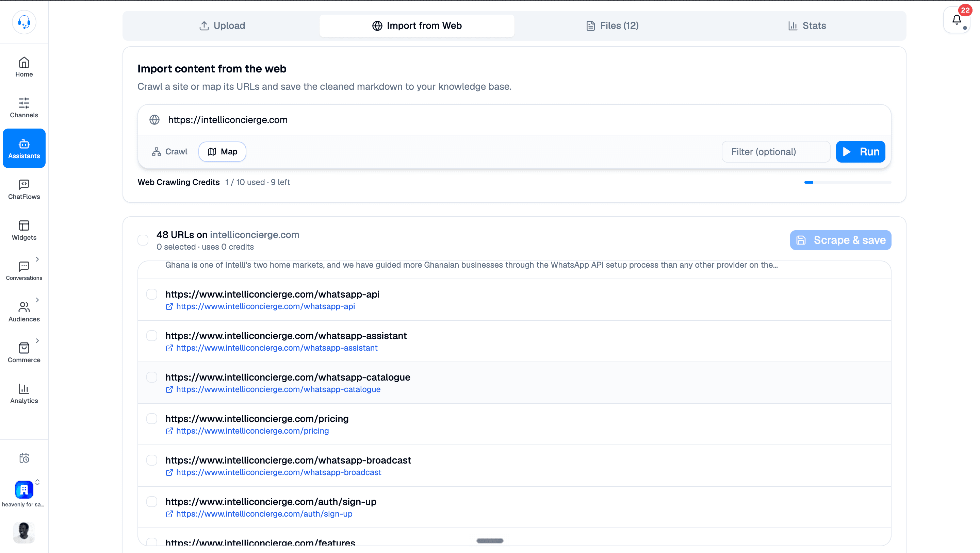Click the Run button
This screenshot has width=980, height=553.
pyautogui.click(x=861, y=152)
